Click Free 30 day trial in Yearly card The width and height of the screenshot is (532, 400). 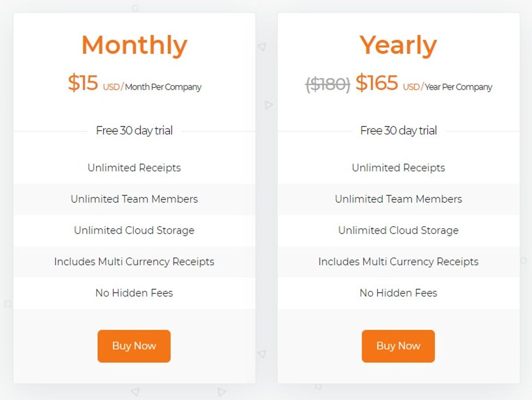click(398, 130)
